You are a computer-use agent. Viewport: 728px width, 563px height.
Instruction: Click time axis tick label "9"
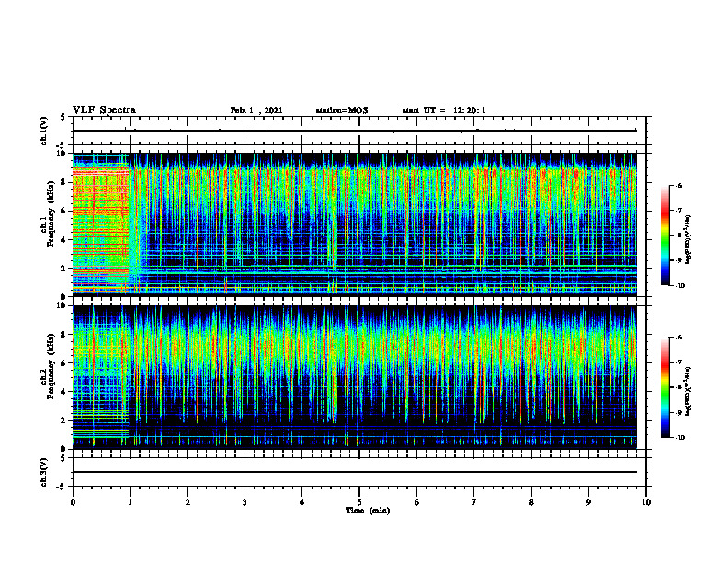point(588,501)
